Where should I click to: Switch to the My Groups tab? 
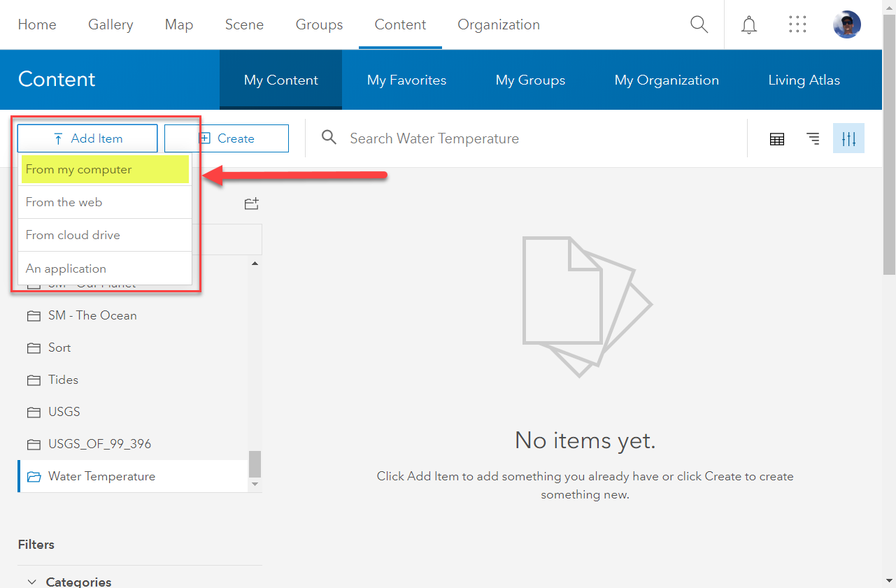click(530, 80)
